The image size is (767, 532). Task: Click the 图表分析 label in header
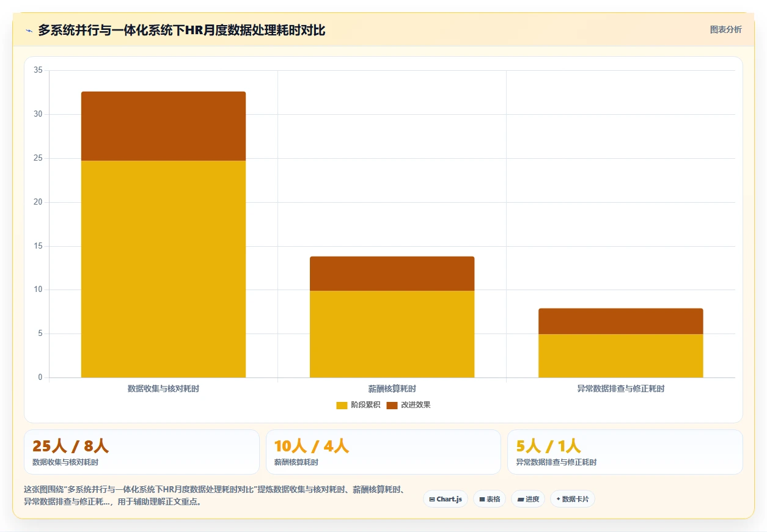pos(725,30)
